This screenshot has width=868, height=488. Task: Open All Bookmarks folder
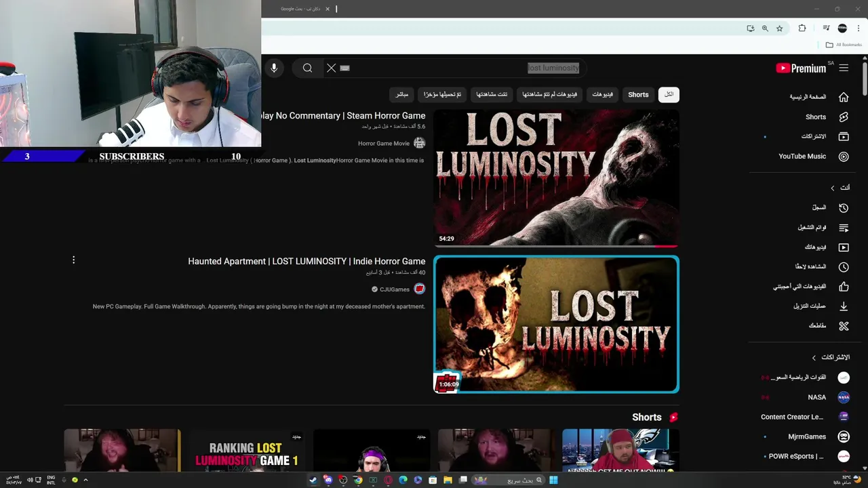click(x=844, y=45)
